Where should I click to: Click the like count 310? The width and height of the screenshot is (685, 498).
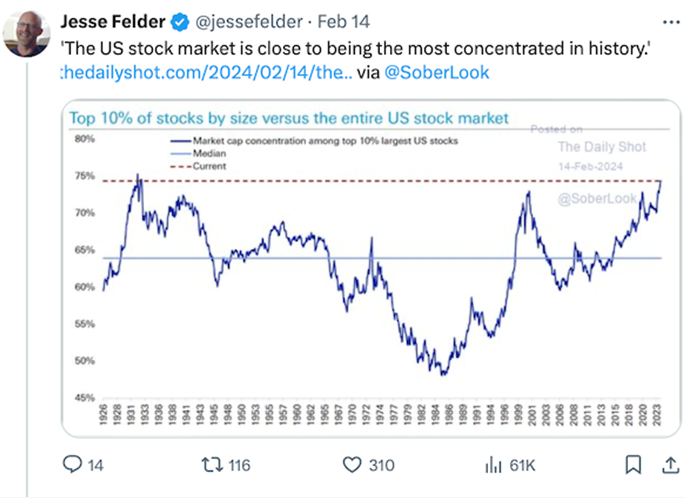pyautogui.click(x=383, y=465)
